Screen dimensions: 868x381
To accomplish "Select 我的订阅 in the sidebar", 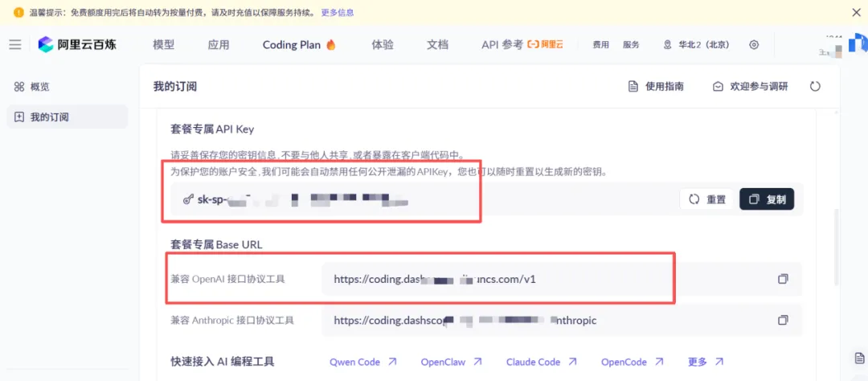I will [x=67, y=117].
